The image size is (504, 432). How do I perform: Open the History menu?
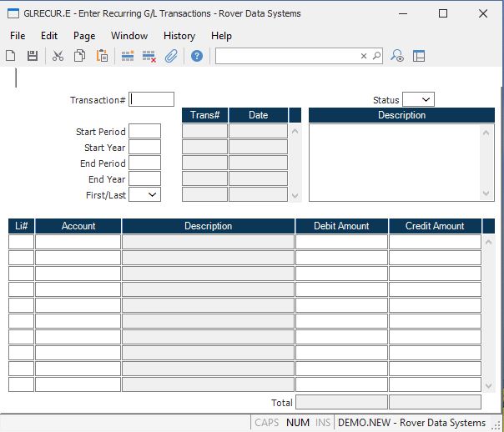(179, 36)
